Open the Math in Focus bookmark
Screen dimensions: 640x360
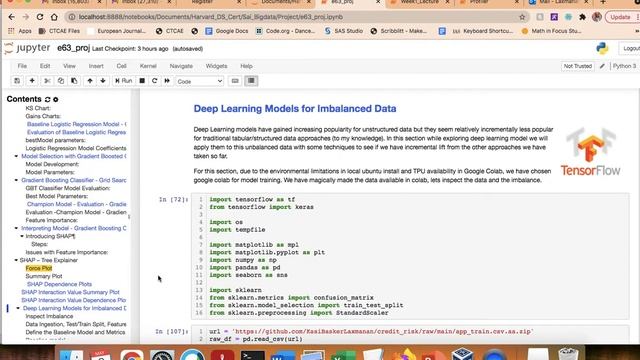click(x=551, y=31)
